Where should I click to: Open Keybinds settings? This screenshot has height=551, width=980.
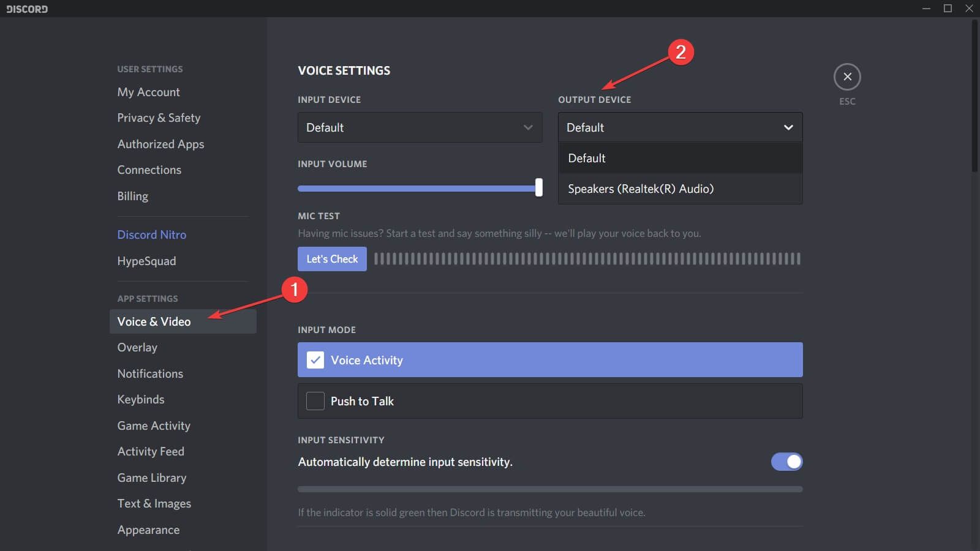pyautogui.click(x=141, y=399)
